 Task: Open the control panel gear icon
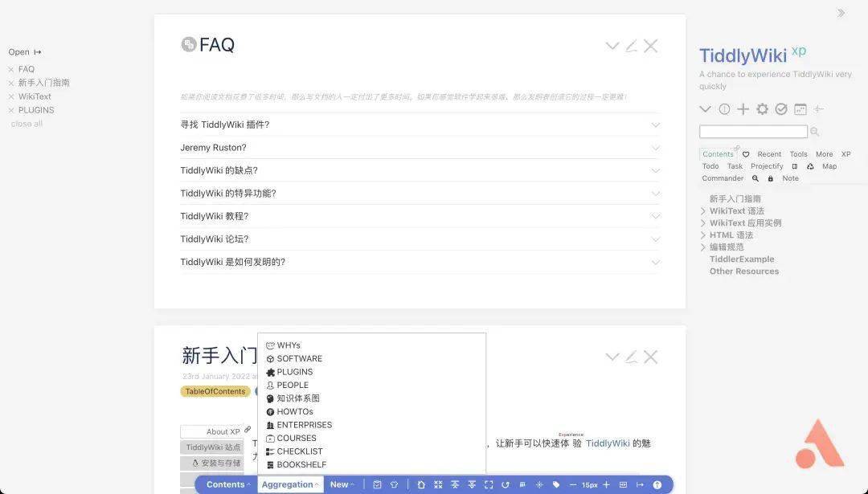point(762,108)
